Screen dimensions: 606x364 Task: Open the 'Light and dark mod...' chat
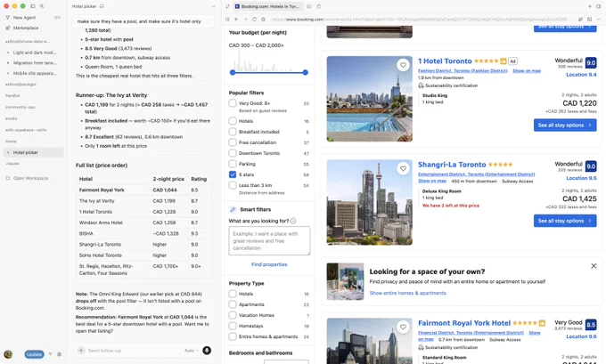coord(35,53)
